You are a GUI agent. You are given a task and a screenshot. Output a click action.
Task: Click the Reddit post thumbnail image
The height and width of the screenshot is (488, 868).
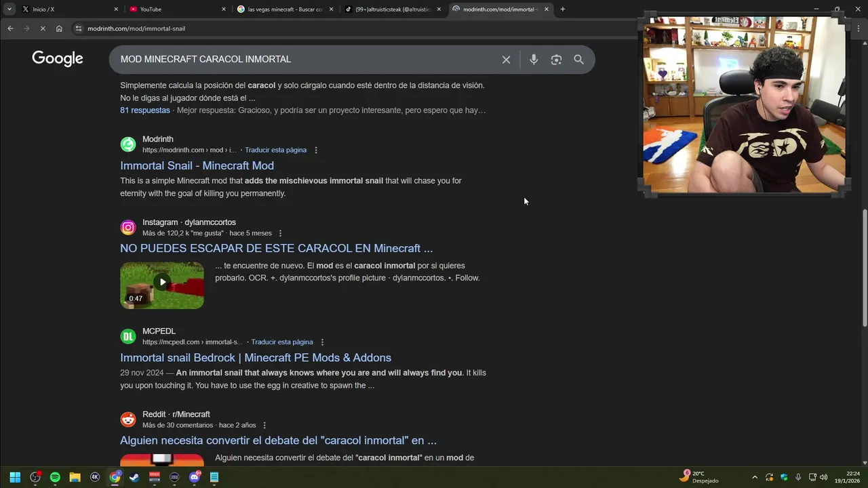click(x=162, y=460)
